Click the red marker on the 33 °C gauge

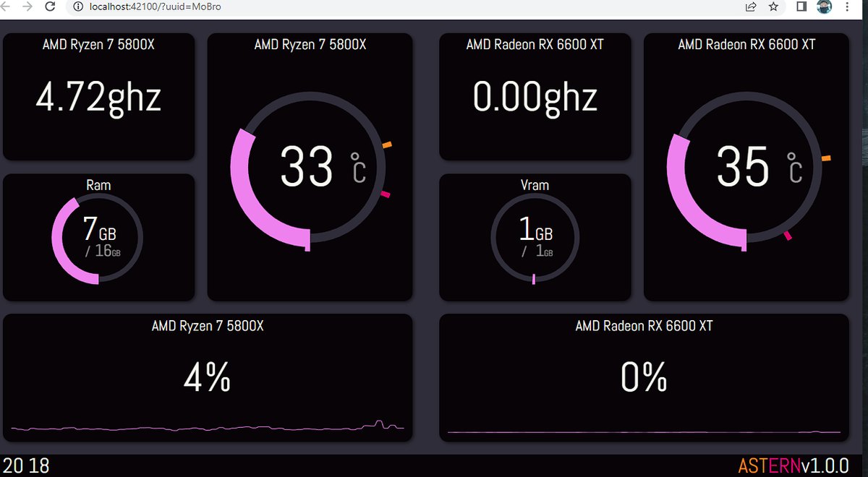coord(386,194)
